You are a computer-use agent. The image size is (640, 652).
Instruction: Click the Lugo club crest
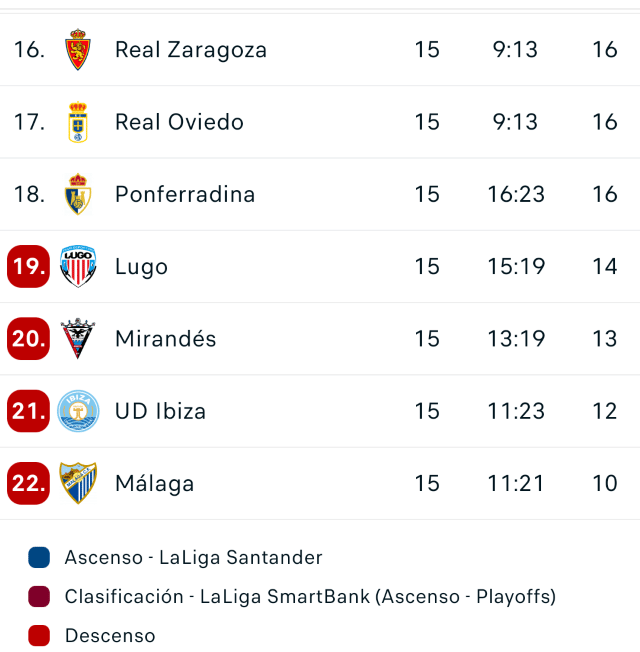click(78, 267)
